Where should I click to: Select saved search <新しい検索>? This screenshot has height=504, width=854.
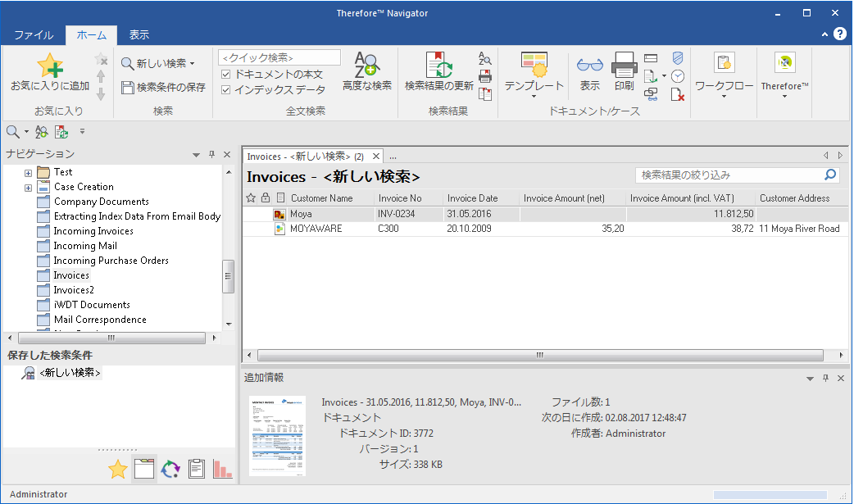coord(70,373)
